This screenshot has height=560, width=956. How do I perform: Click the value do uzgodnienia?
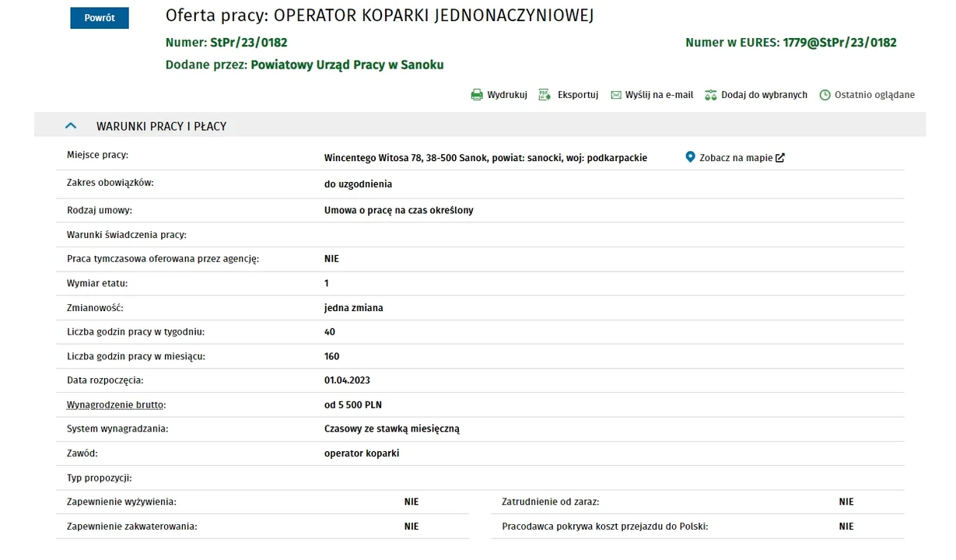point(359,184)
